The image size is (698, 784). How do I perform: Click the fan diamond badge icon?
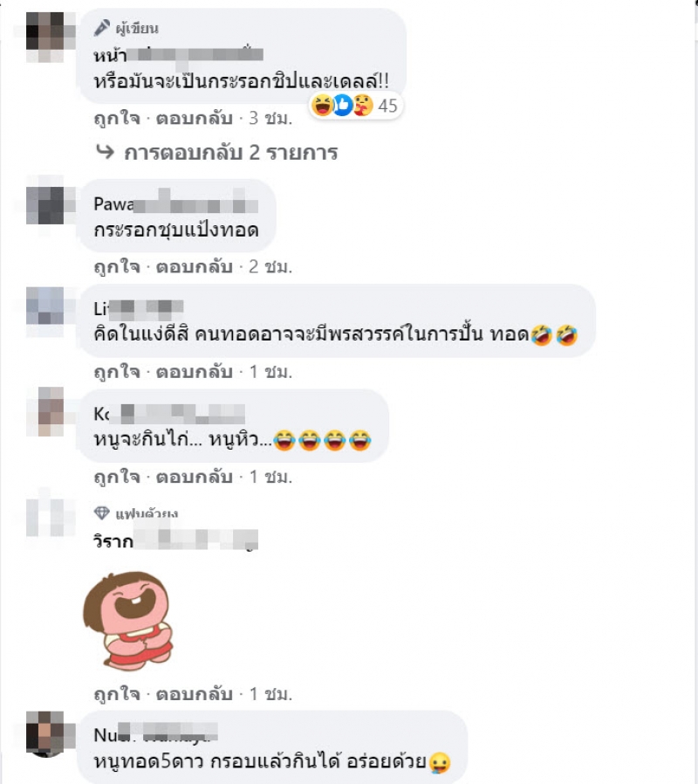click(x=102, y=513)
